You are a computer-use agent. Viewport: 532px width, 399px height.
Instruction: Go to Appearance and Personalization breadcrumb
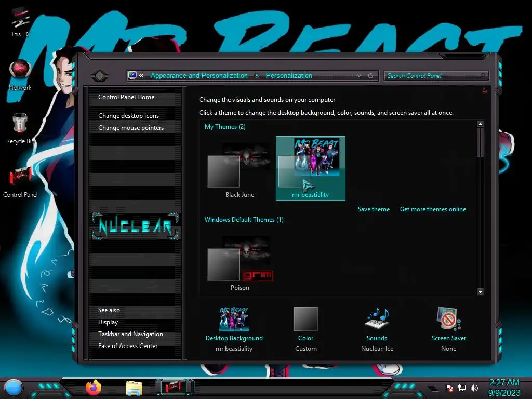coord(199,76)
